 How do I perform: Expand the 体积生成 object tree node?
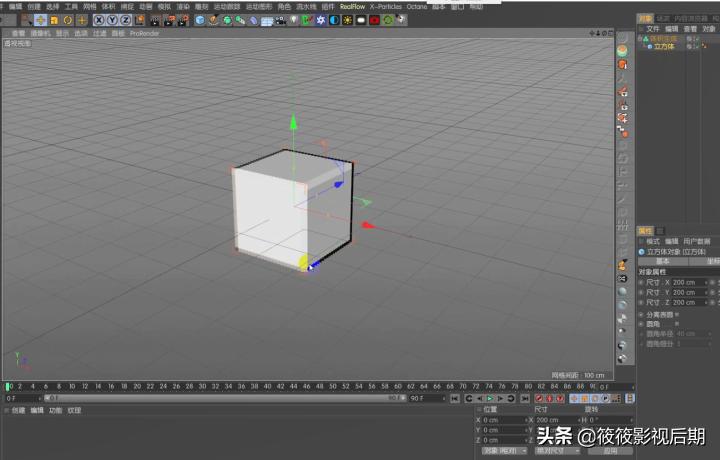[642, 39]
